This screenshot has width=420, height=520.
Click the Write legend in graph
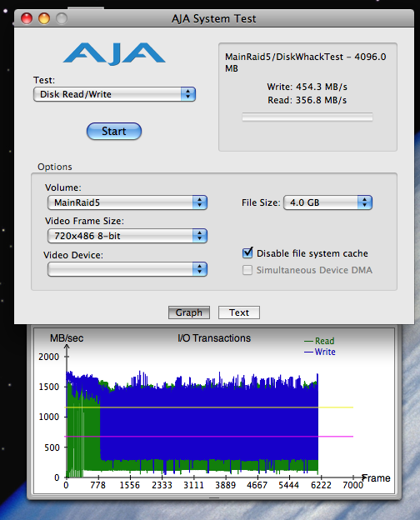click(320, 352)
